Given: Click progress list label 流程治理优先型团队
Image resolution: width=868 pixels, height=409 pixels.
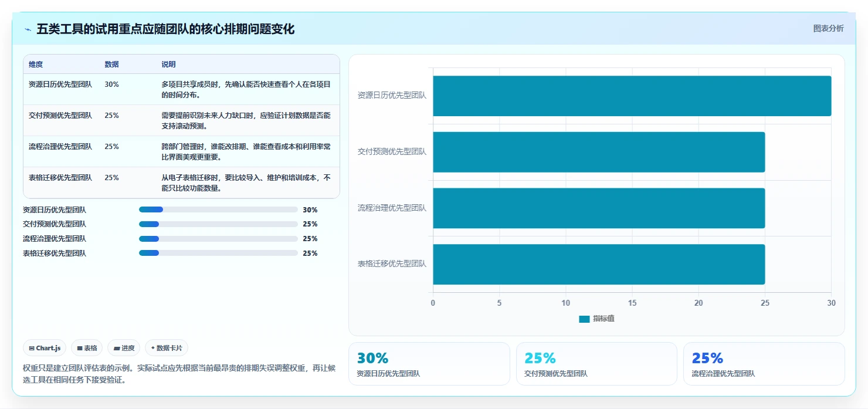Looking at the screenshot, I should tap(55, 239).
